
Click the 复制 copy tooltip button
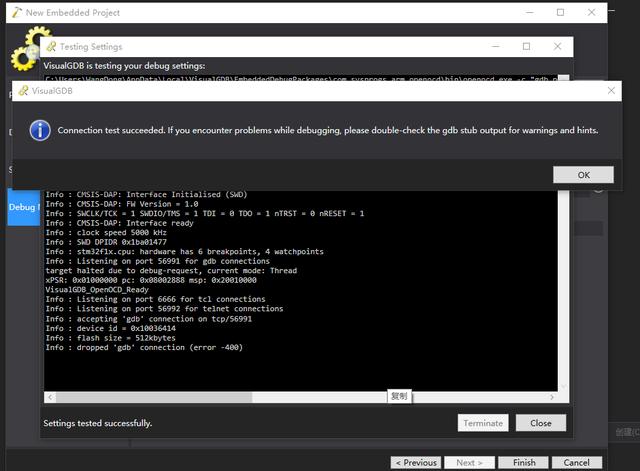399,396
